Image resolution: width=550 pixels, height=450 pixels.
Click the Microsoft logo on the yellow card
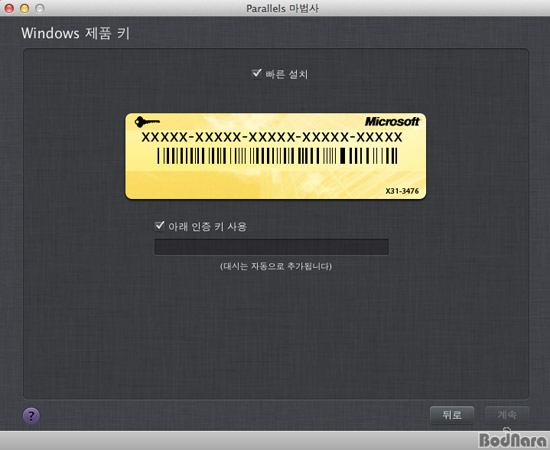[x=392, y=121]
